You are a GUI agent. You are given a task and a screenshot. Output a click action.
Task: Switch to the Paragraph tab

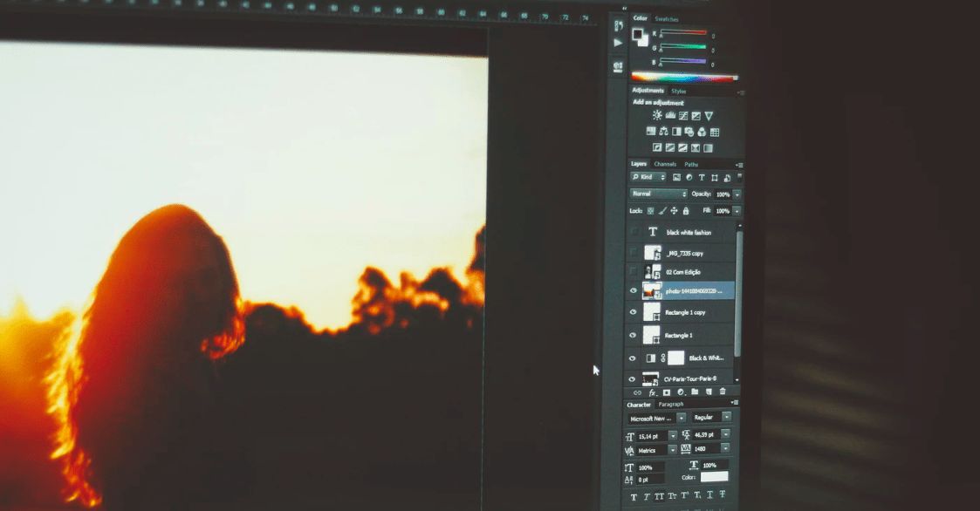point(670,405)
